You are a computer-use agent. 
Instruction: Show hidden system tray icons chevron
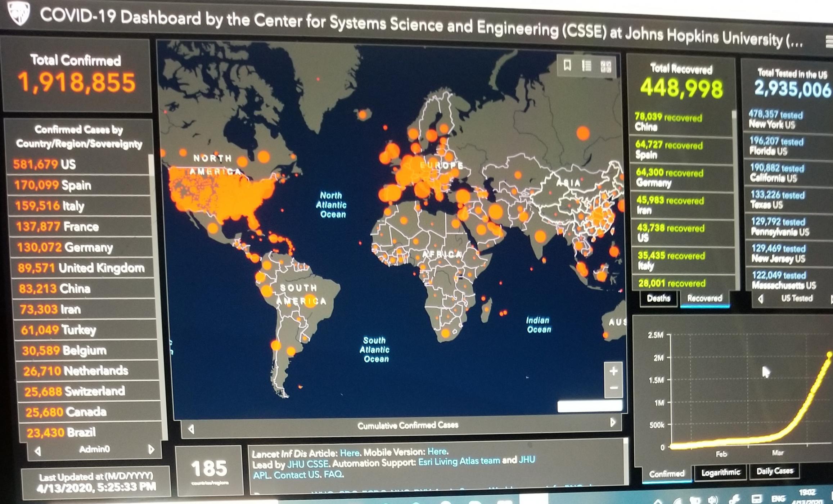coord(658,501)
